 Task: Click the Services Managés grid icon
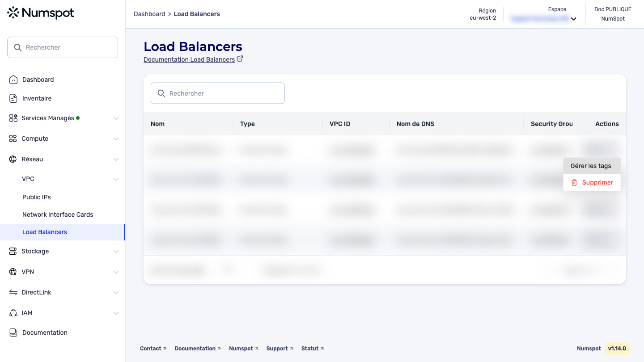pyautogui.click(x=13, y=118)
